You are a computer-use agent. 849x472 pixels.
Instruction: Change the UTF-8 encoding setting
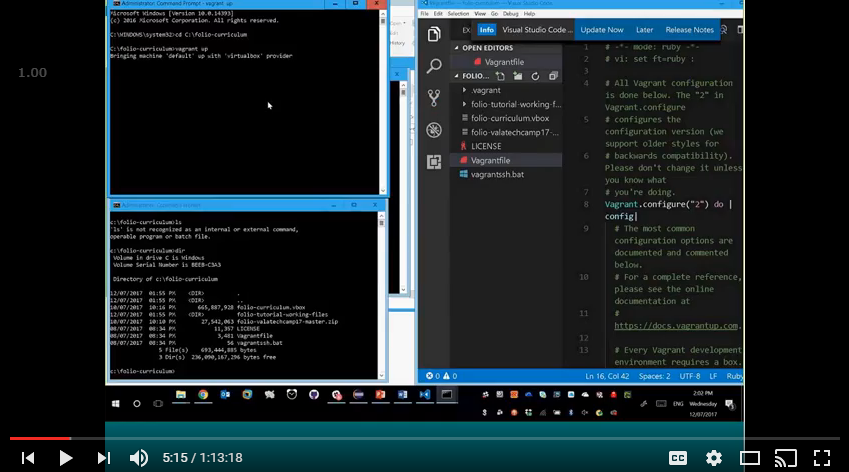pyautogui.click(x=690, y=376)
